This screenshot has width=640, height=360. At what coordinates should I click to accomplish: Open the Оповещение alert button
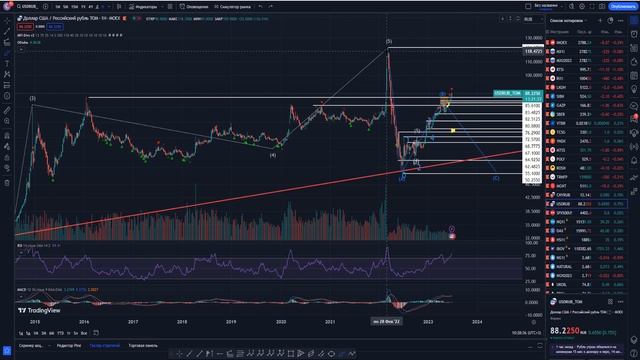[x=194, y=7]
